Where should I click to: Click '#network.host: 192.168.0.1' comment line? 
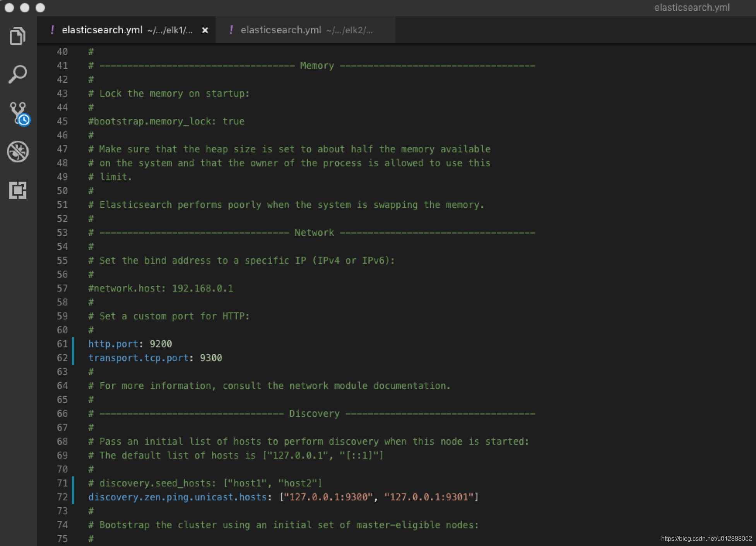click(161, 288)
